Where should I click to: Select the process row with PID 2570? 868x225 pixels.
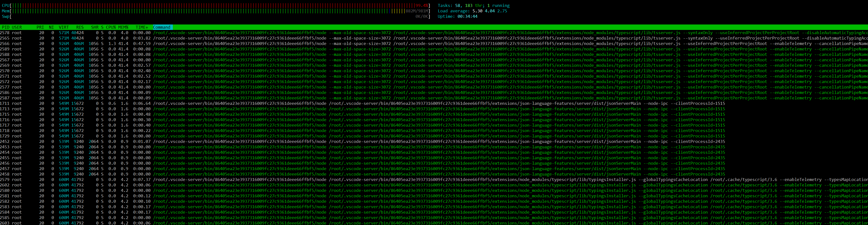pyautogui.click(x=434, y=71)
